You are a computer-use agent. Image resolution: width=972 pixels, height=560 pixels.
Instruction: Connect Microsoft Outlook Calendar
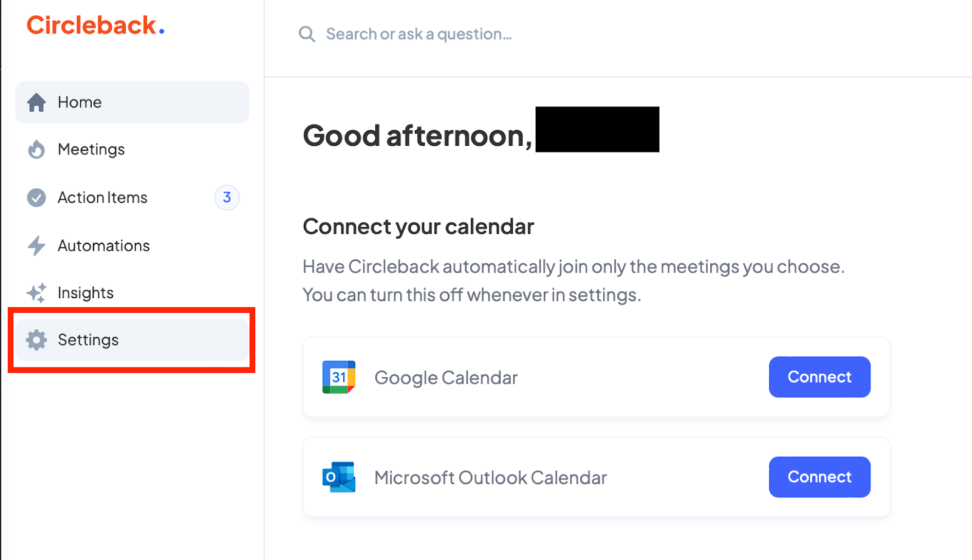819,477
